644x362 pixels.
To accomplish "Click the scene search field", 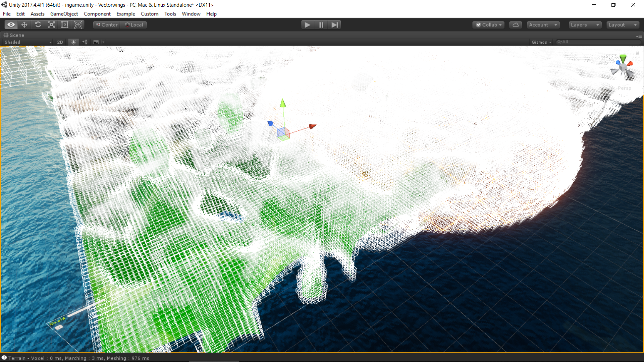I will click(599, 42).
